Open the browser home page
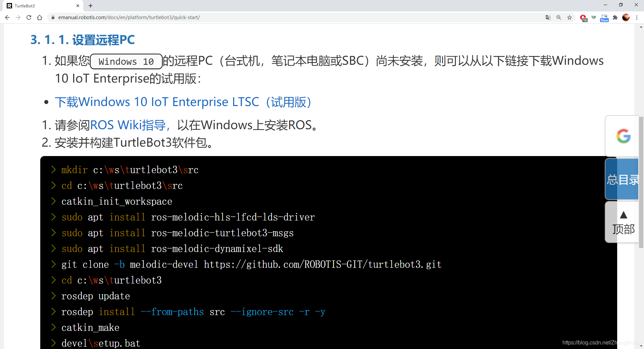 click(x=40, y=17)
